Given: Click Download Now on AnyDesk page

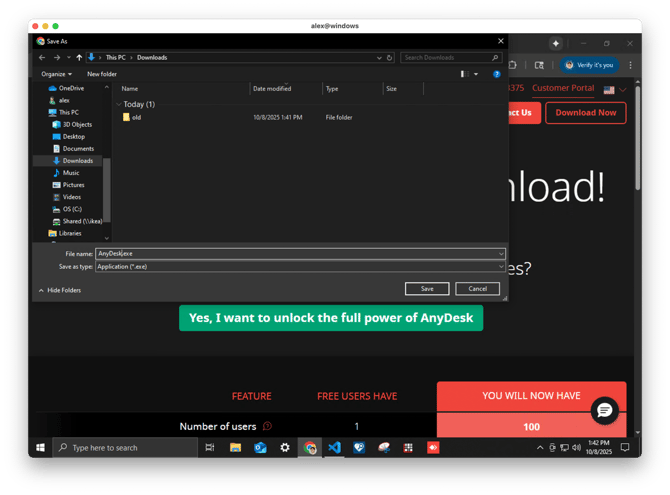Looking at the screenshot, I should [585, 113].
